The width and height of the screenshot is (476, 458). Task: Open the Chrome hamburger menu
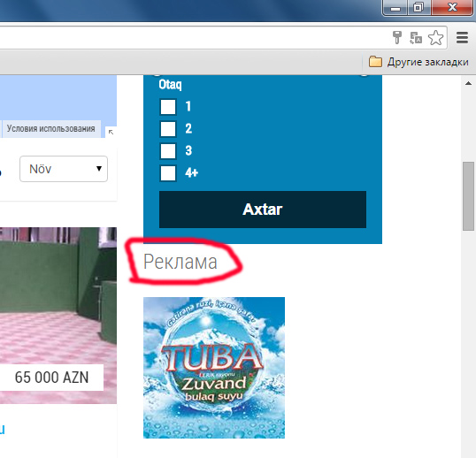tap(462, 38)
